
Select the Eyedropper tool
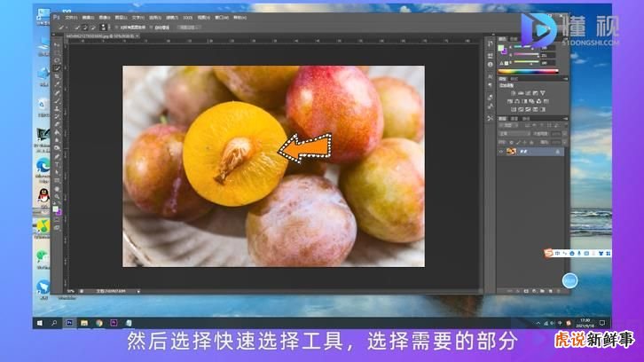pos(57,83)
